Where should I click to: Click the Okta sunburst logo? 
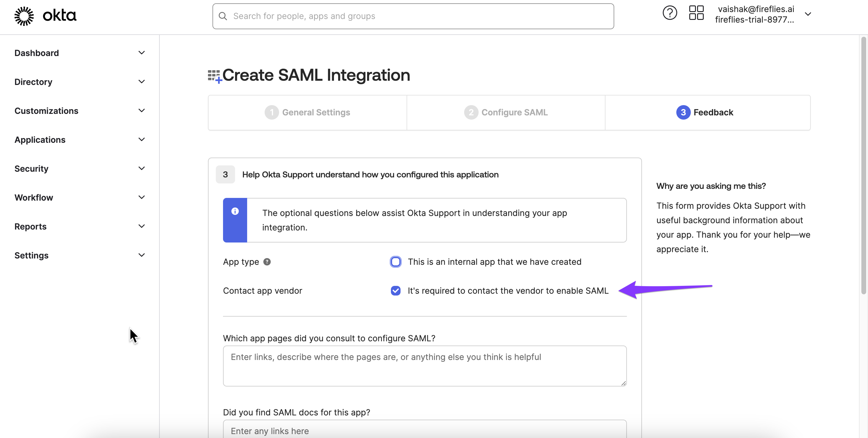click(x=24, y=16)
